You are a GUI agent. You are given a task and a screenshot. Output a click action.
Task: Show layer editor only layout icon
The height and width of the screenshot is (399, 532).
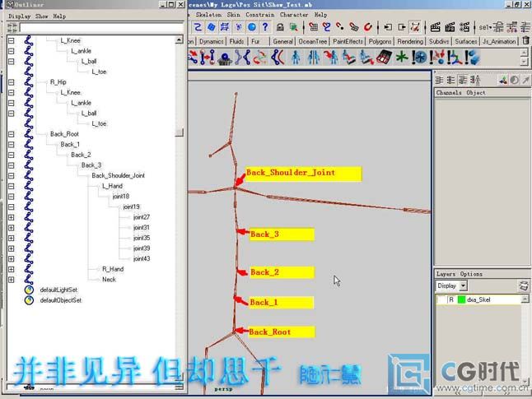click(x=451, y=80)
